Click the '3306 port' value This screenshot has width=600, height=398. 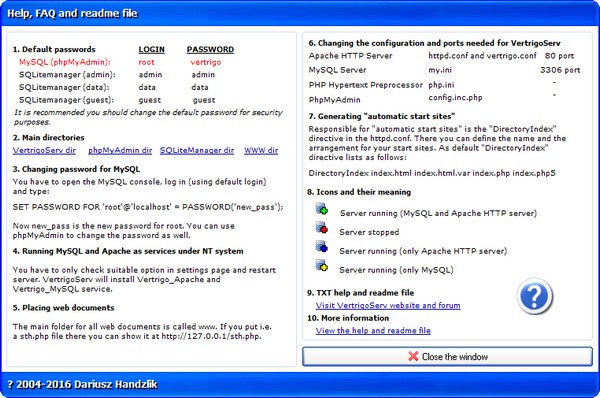click(560, 70)
